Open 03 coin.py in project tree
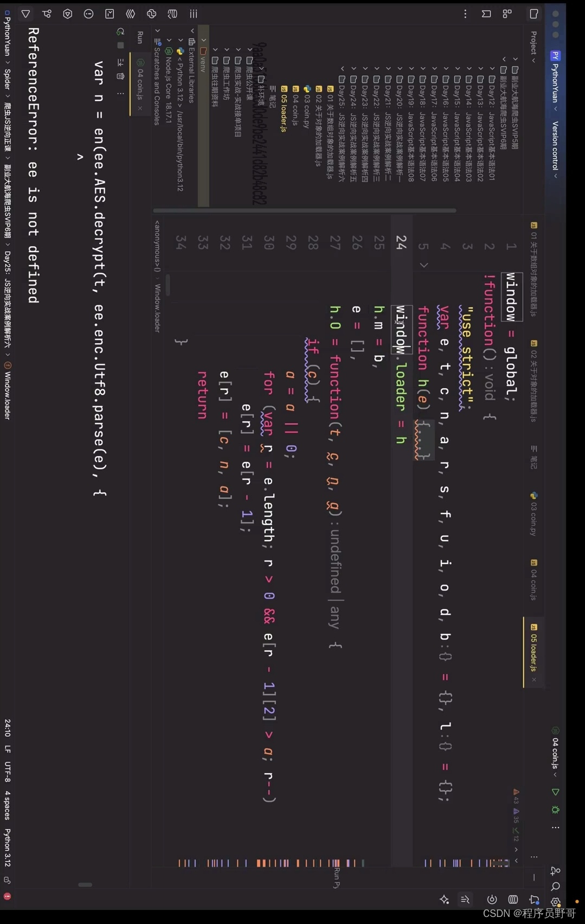Viewport: 585px width, 924px height. (307, 108)
